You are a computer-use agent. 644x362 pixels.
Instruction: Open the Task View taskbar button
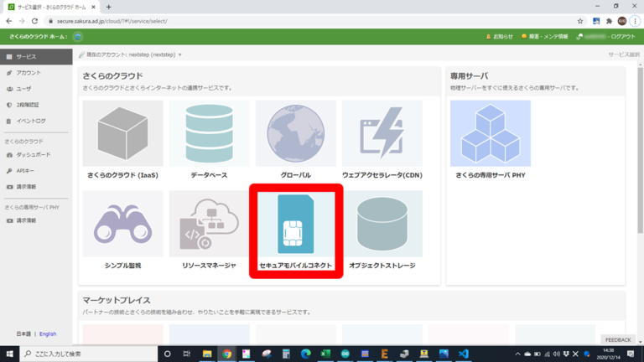coord(186,354)
